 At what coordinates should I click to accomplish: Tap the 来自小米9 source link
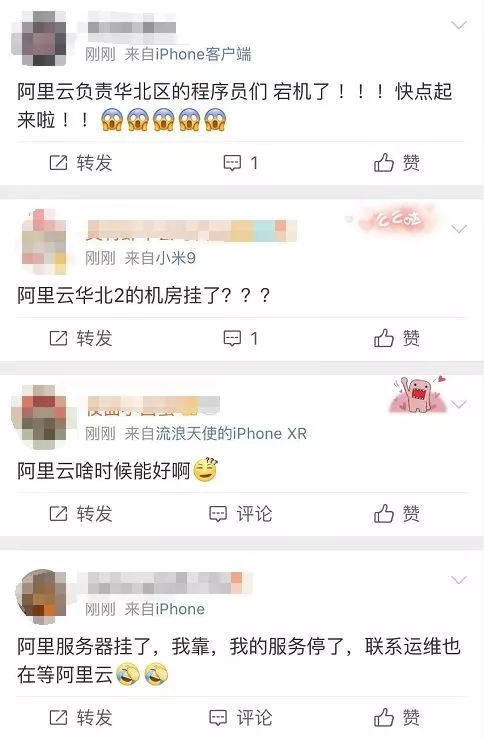(160, 258)
